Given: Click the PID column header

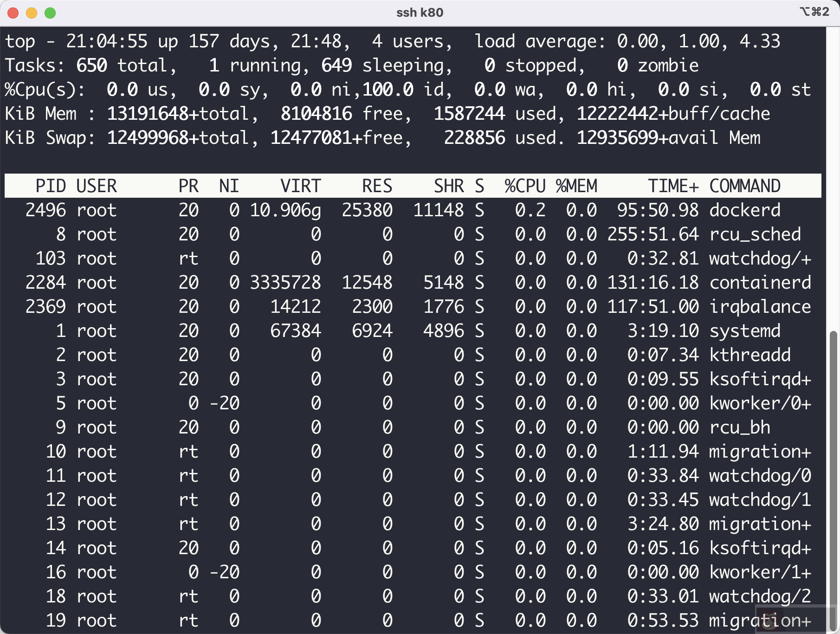Looking at the screenshot, I should click(50, 186).
